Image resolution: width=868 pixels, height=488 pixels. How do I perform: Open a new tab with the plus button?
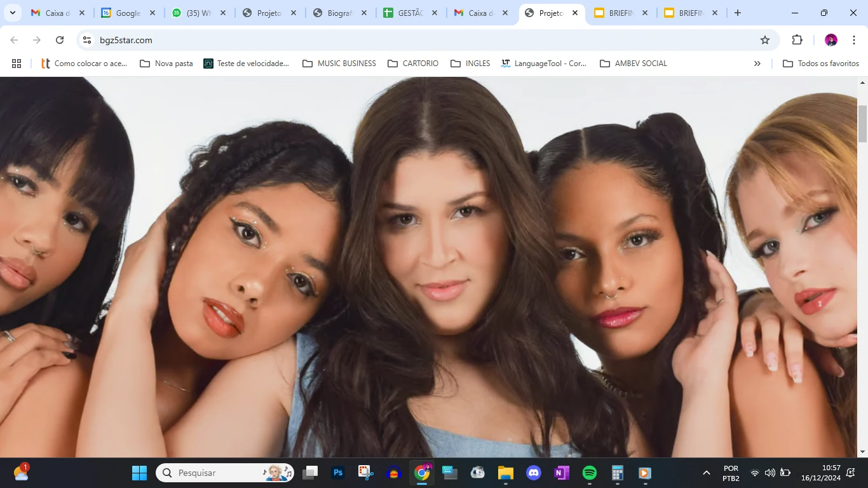pyautogui.click(x=737, y=13)
